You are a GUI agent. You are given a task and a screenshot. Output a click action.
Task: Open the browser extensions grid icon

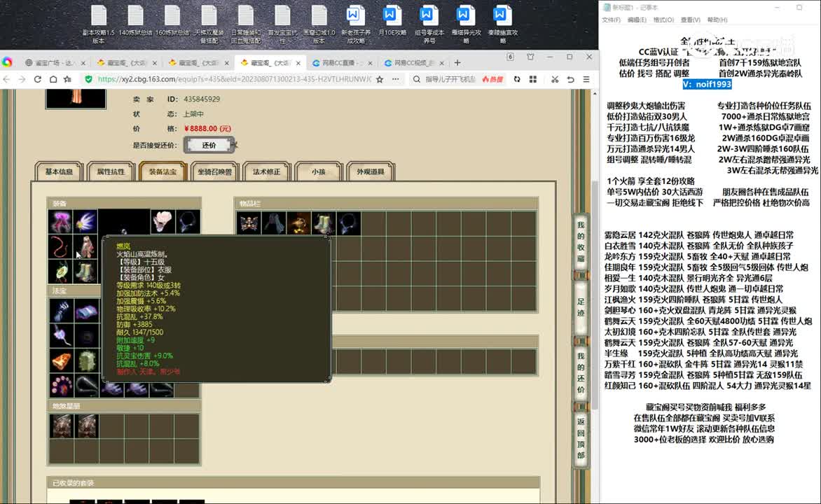click(533, 79)
